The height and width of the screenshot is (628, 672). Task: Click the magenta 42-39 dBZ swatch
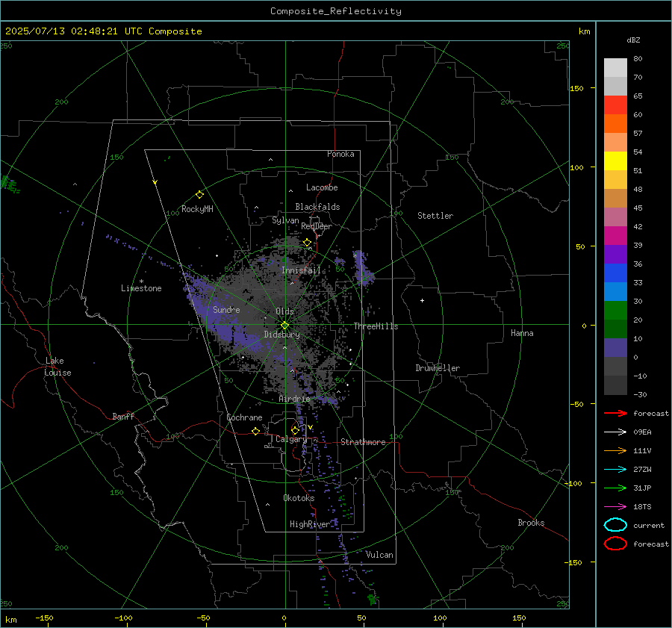(x=615, y=235)
